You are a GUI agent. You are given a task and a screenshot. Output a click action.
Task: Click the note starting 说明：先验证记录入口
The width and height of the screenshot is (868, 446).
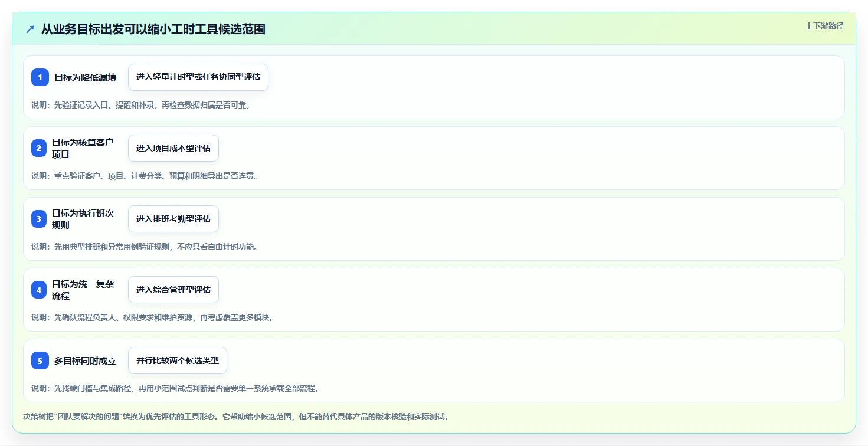coord(140,105)
